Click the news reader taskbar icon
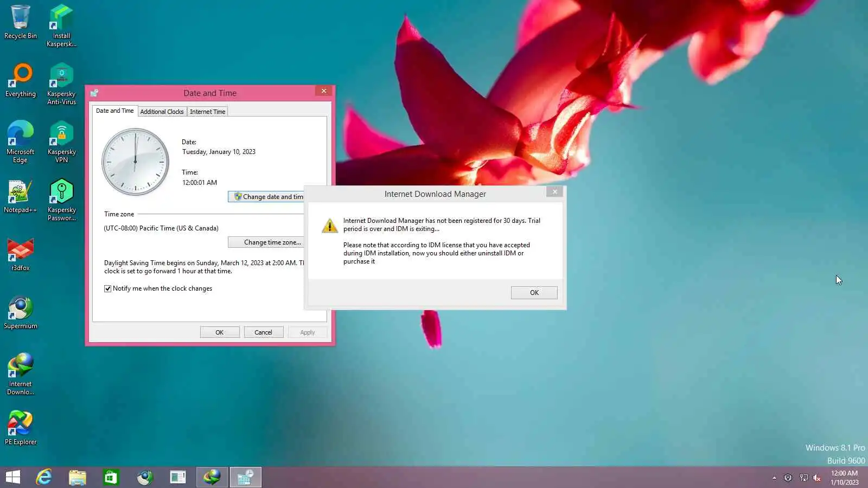The image size is (868, 488). [178, 477]
